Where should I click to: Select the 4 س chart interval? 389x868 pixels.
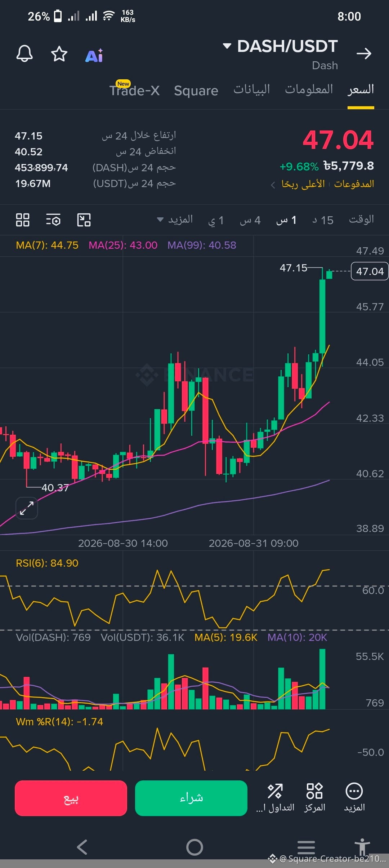[250, 220]
